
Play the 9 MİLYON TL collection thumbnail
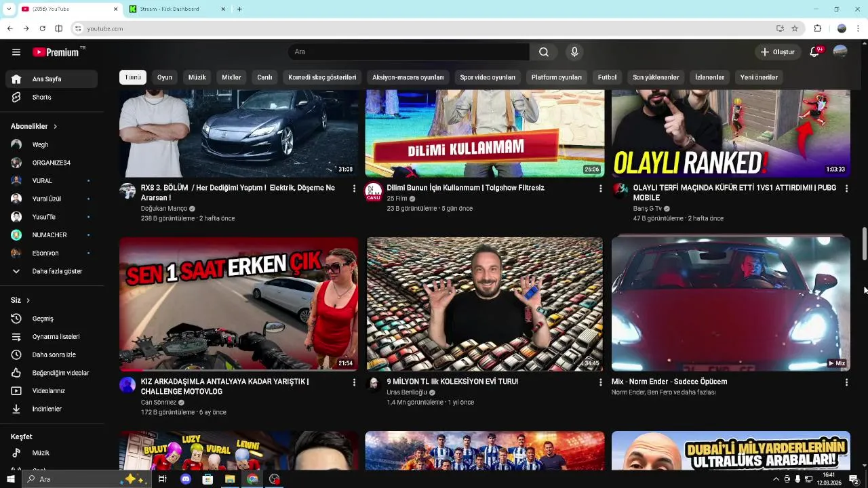pos(485,304)
